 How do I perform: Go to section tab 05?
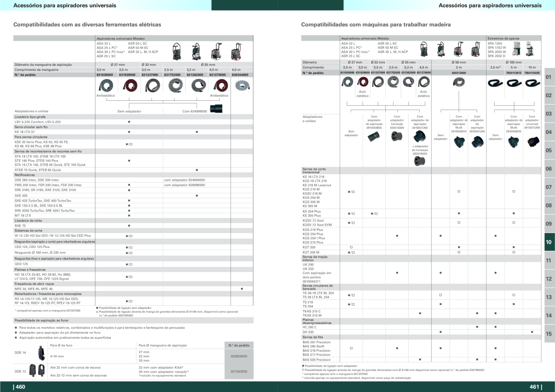(549, 151)
